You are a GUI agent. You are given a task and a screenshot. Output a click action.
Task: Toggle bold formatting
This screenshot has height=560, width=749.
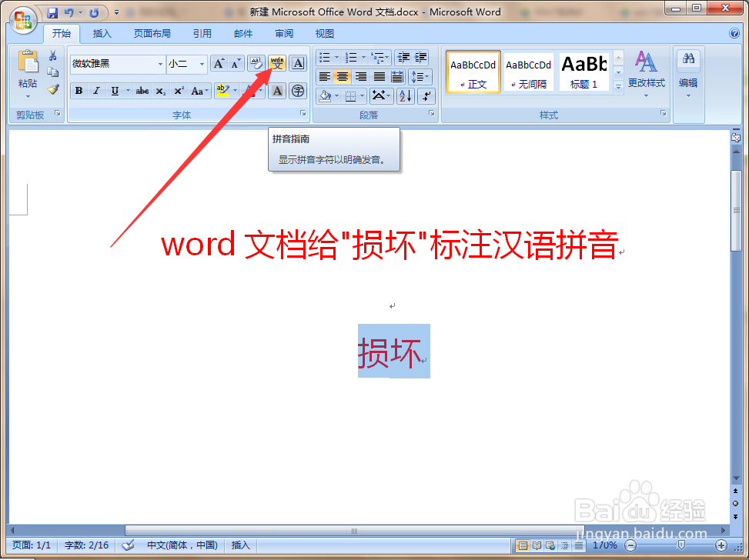tap(79, 91)
